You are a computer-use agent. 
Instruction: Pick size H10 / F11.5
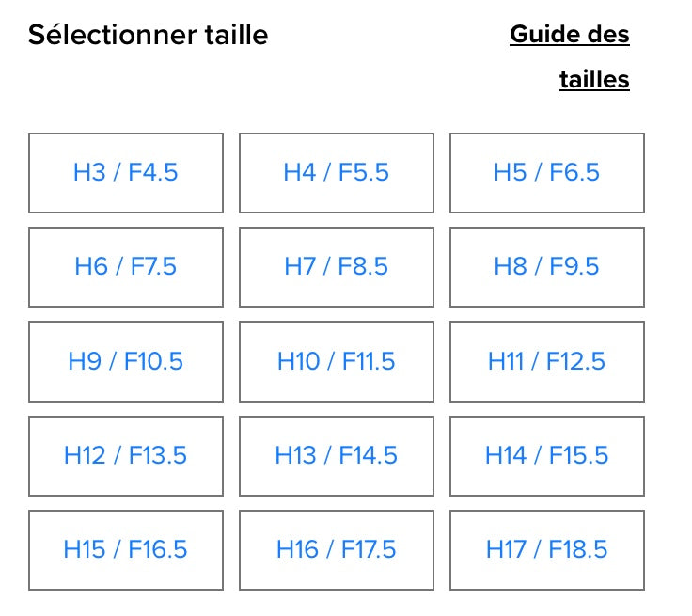coord(337,361)
